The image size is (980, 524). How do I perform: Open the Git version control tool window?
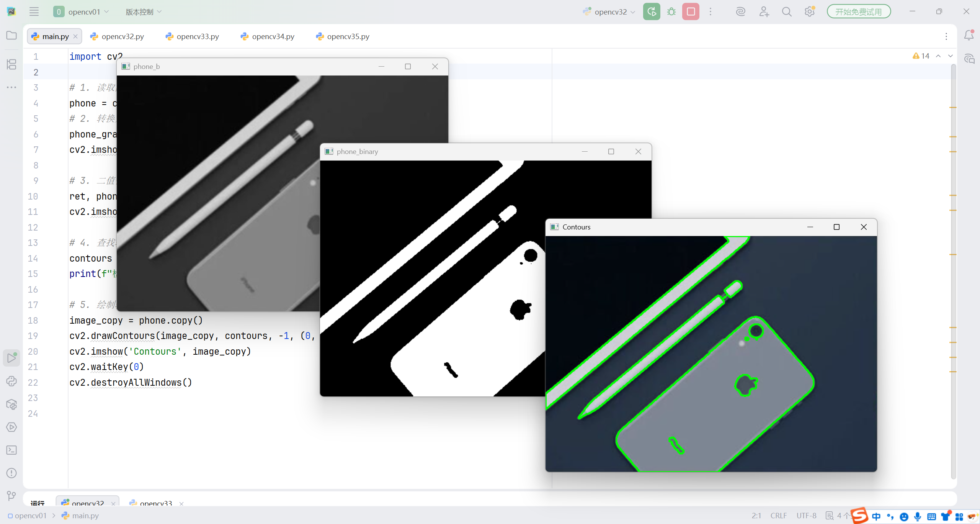11,496
